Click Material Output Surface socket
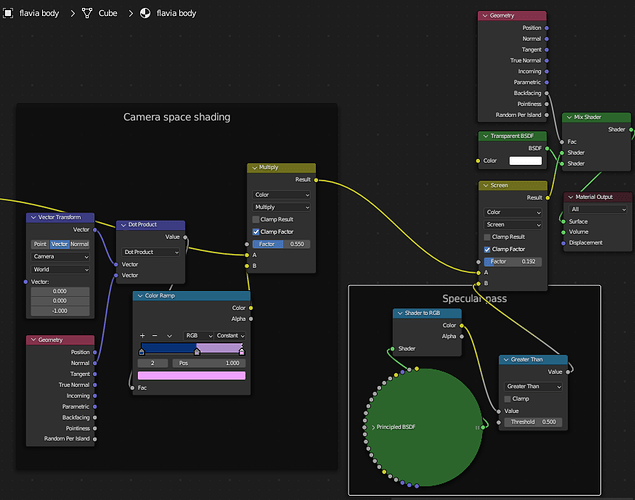 pos(563,221)
